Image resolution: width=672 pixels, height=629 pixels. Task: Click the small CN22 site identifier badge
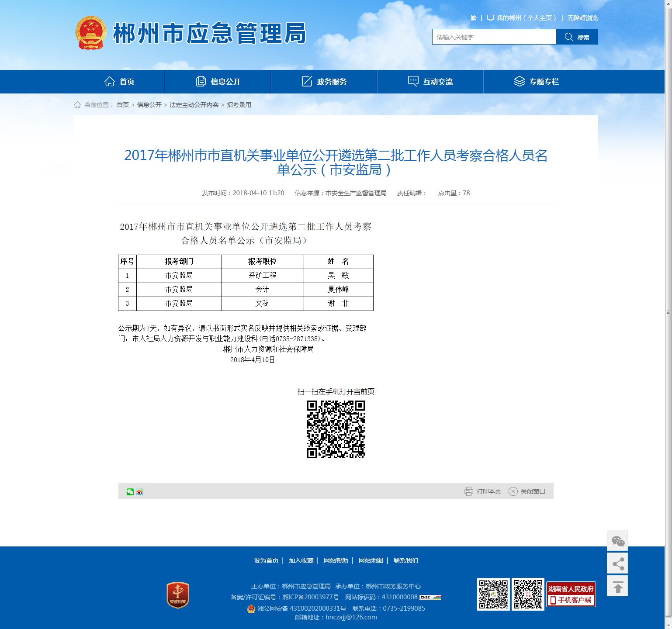430,597
